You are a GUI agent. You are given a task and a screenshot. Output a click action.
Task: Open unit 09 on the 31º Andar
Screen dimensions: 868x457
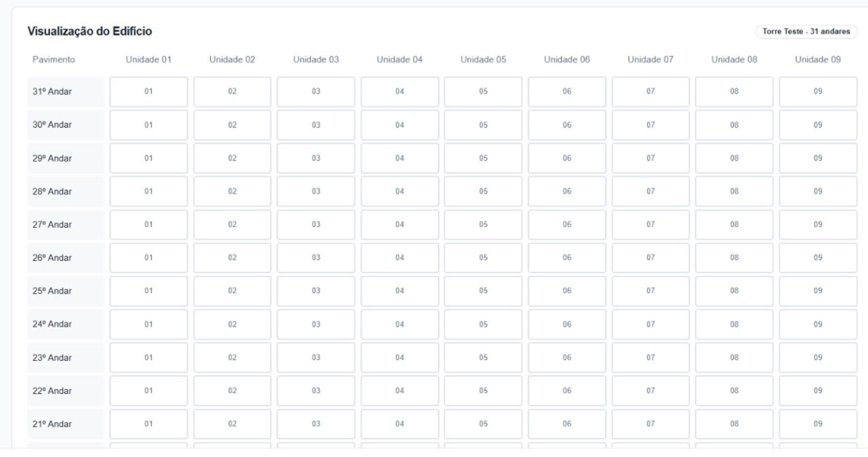pos(818,92)
